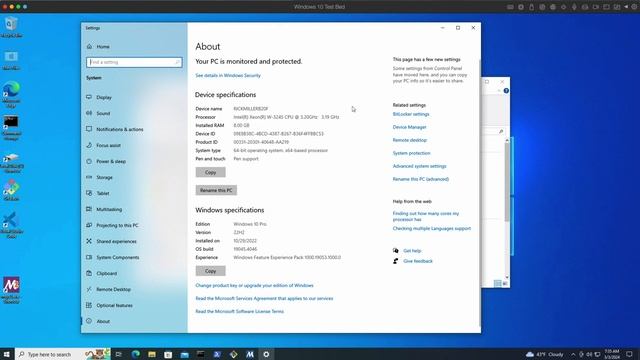Click the Storage drive icon
This screenshot has height=360, width=640.
(x=89, y=177)
